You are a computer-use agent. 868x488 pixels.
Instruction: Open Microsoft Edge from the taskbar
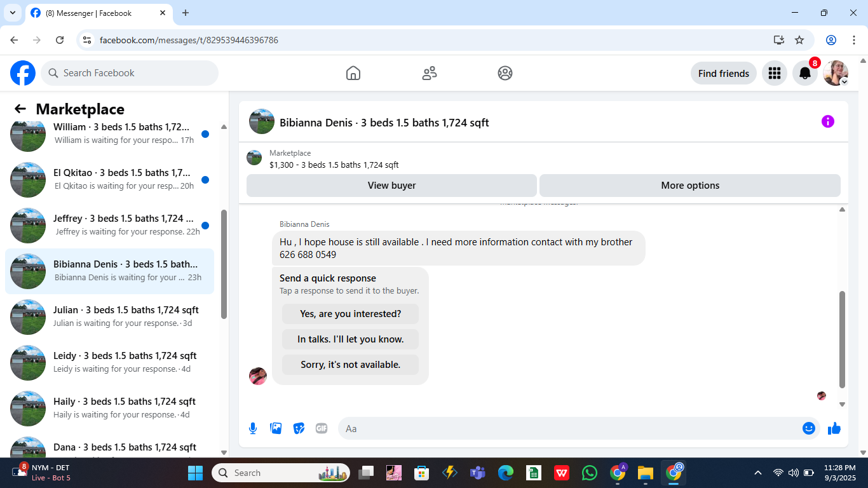coord(505,473)
